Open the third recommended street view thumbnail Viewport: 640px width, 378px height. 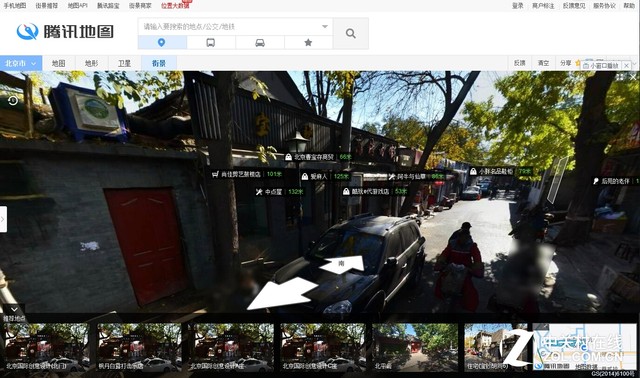pyautogui.click(x=231, y=347)
